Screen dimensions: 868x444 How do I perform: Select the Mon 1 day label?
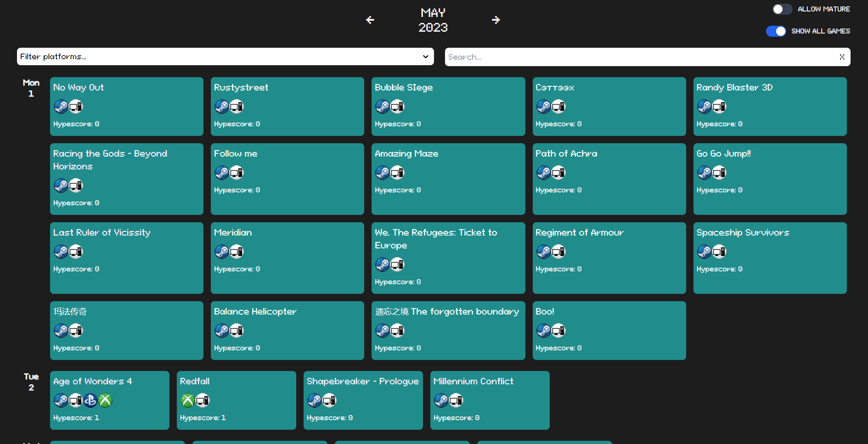click(31, 88)
